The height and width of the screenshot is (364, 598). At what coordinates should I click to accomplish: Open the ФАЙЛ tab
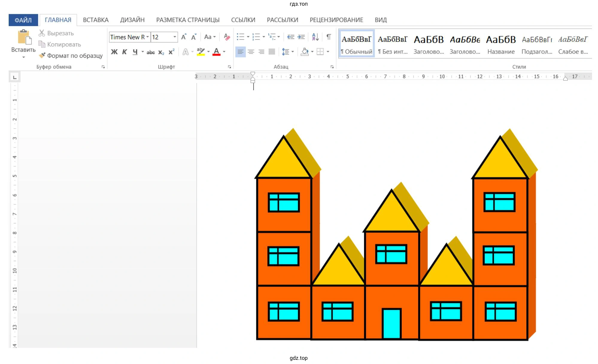23,20
